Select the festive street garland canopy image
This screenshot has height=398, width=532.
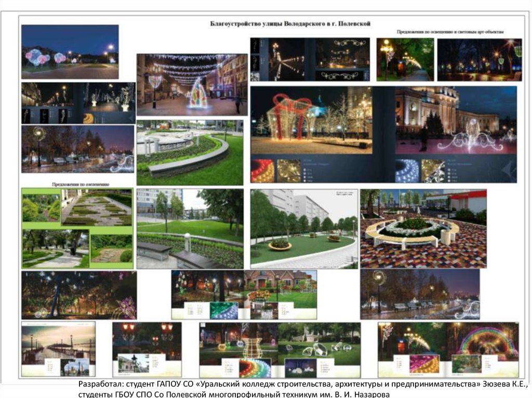click(192, 85)
